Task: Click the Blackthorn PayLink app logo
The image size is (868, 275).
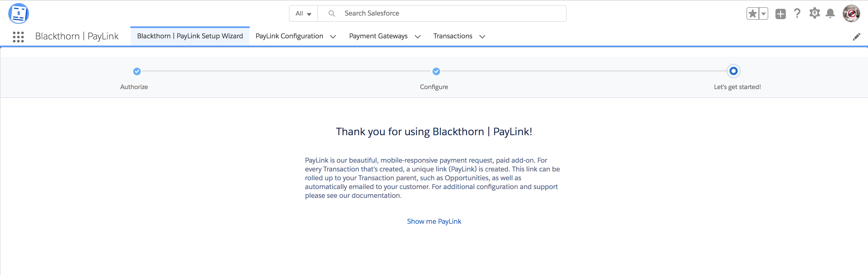Action: 18,13
